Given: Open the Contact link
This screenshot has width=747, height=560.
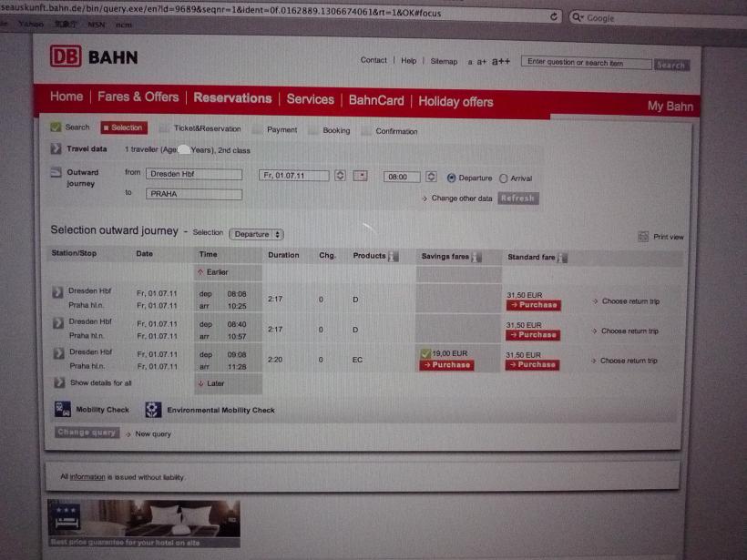Looking at the screenshot, I should click(x=373, y=60).
